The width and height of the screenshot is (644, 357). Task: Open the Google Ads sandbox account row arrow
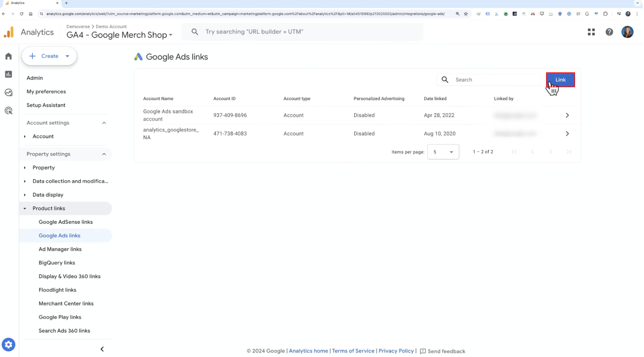(568, 115)
